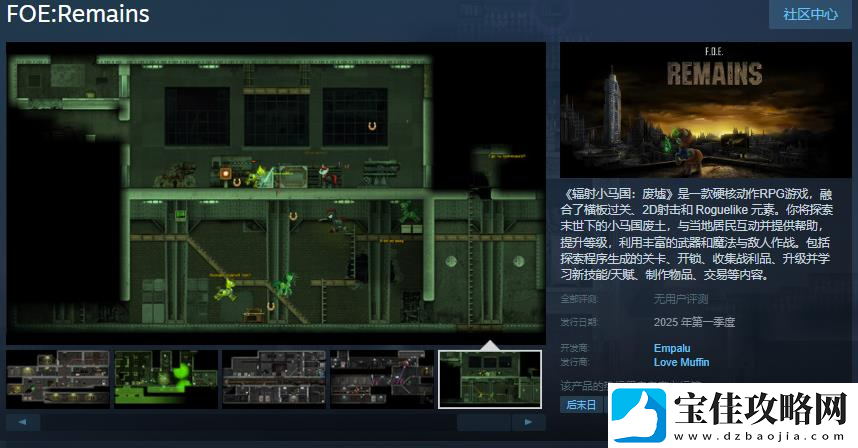
Task: Select the first screenshot thumbnail
Action: click(57, 380)
